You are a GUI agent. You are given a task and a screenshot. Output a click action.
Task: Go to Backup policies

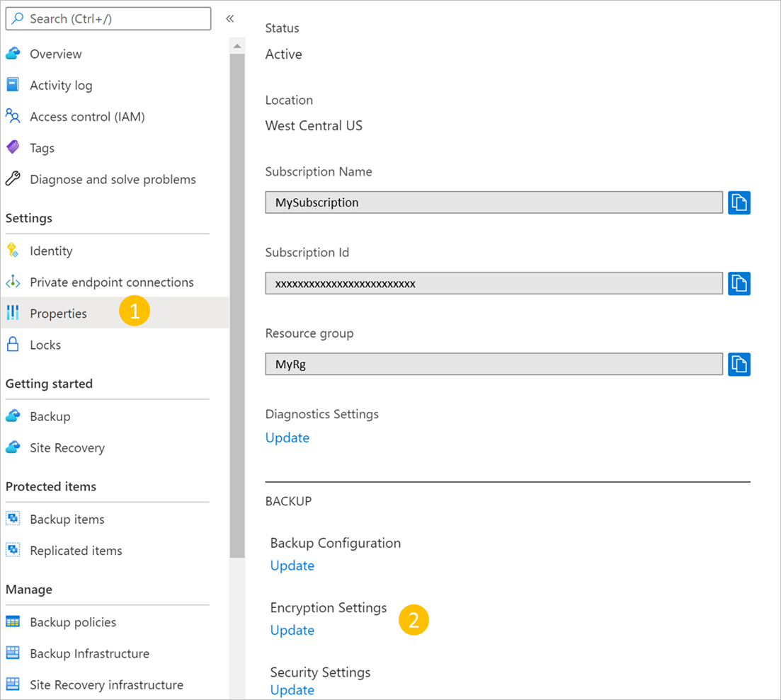point(73,622)
